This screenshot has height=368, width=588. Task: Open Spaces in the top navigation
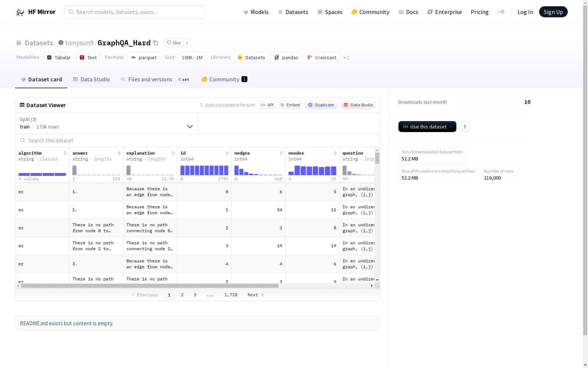pyautogui.click(x=330, y=12)
